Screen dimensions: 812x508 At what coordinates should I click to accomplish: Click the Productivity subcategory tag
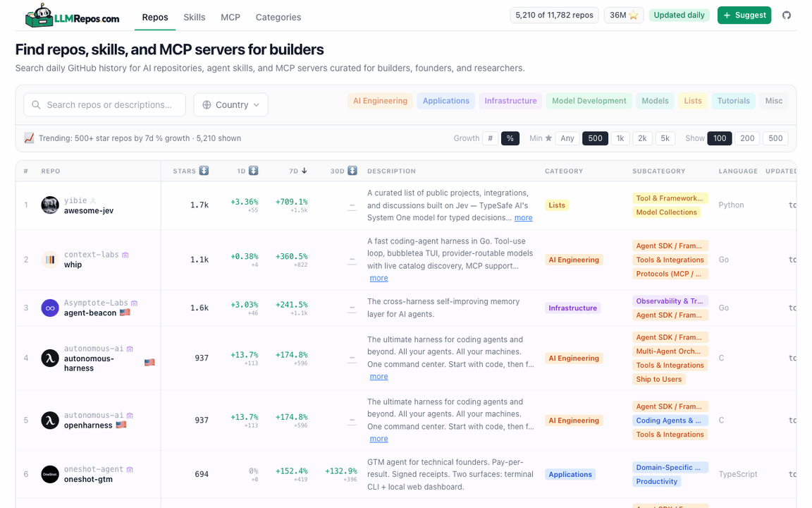pos(657,481)
